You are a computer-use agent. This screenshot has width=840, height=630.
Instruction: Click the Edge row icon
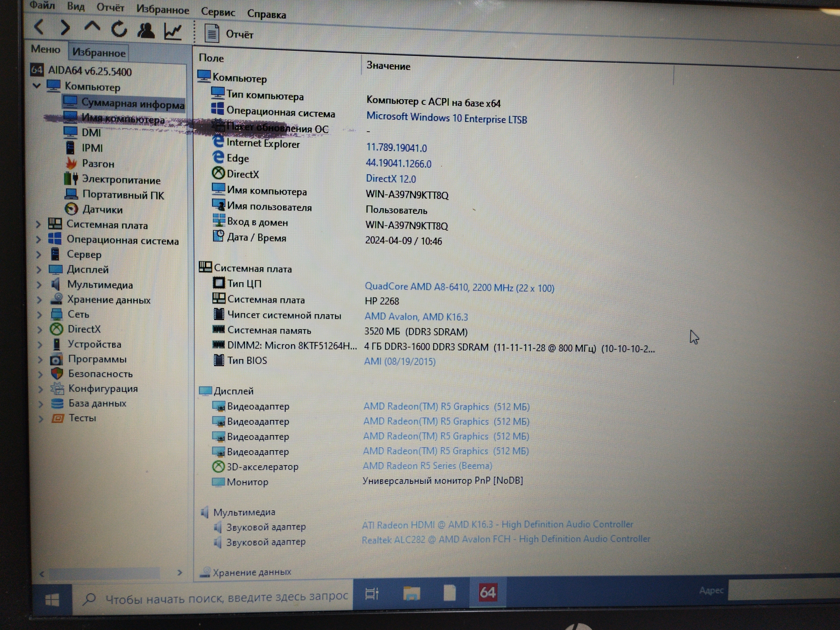(218, 157)
